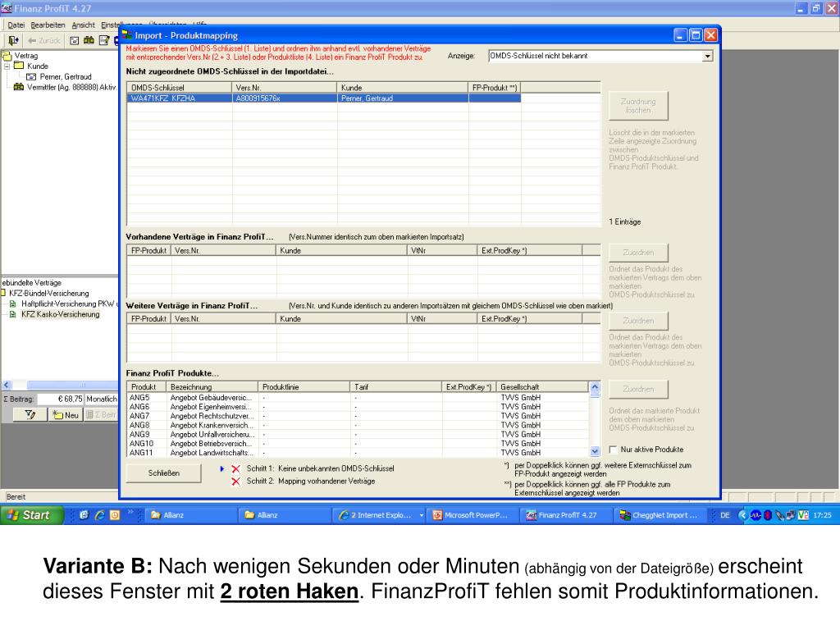
Task: Click the customer card toolbar icon
Action: [75, 40]
